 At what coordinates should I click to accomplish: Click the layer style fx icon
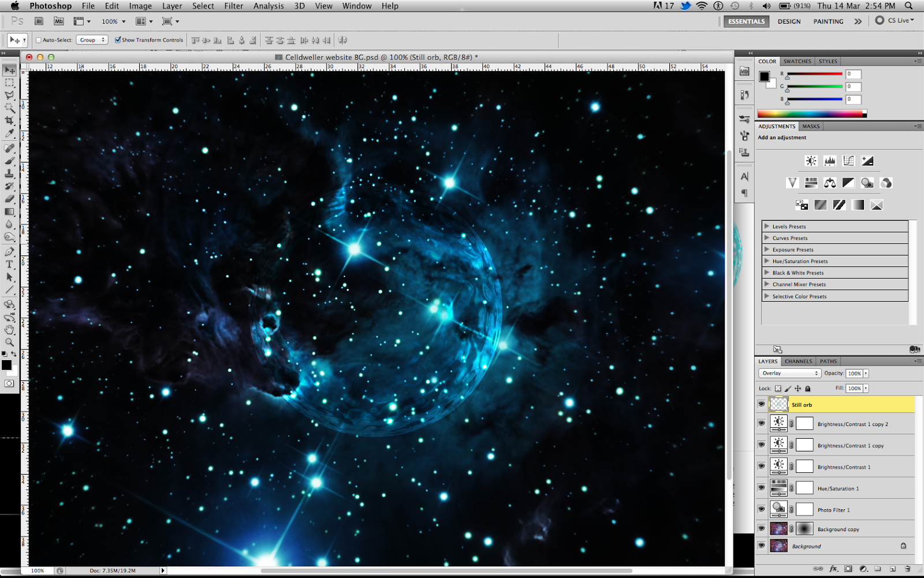click(833, 569)
